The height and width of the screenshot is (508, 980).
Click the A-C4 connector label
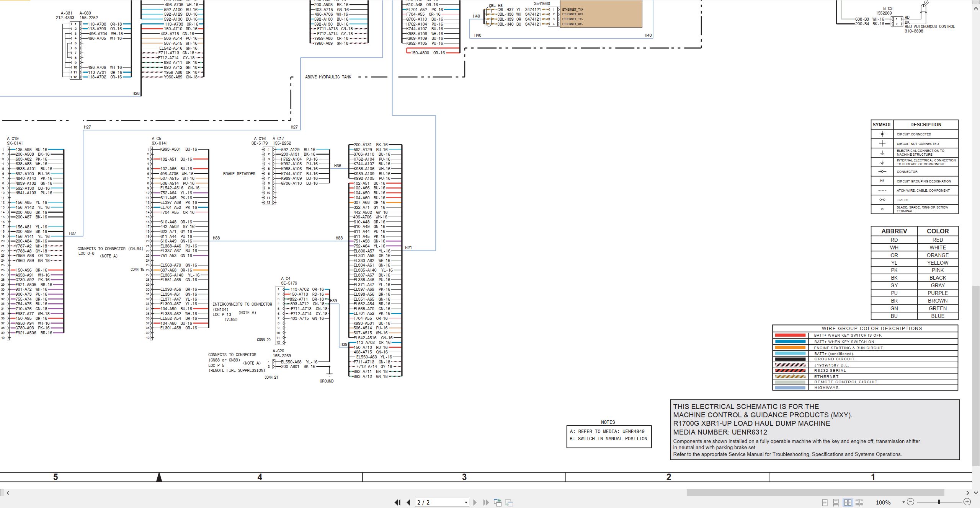coord(286,278)
